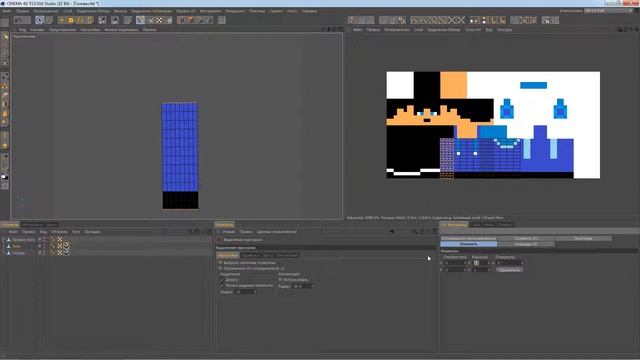Viewport: 640px width, 360px height.
Task: Click the home icon in the object manager header
Action: click(197, 231)
